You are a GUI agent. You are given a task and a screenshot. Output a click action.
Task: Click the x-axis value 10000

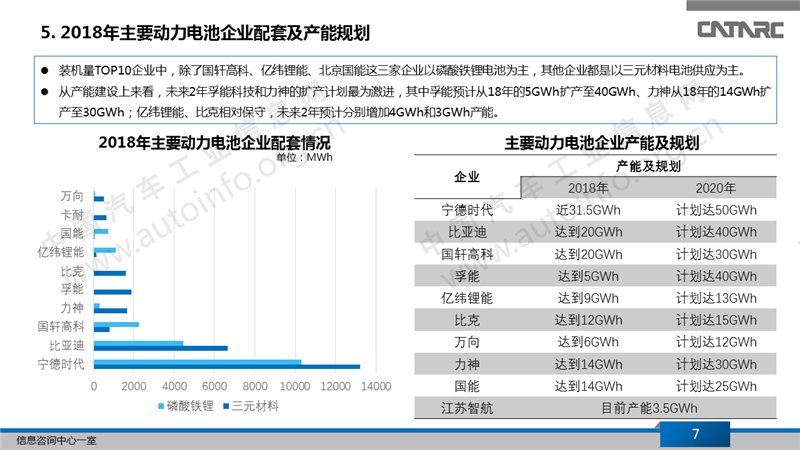(x=295, y=386)
